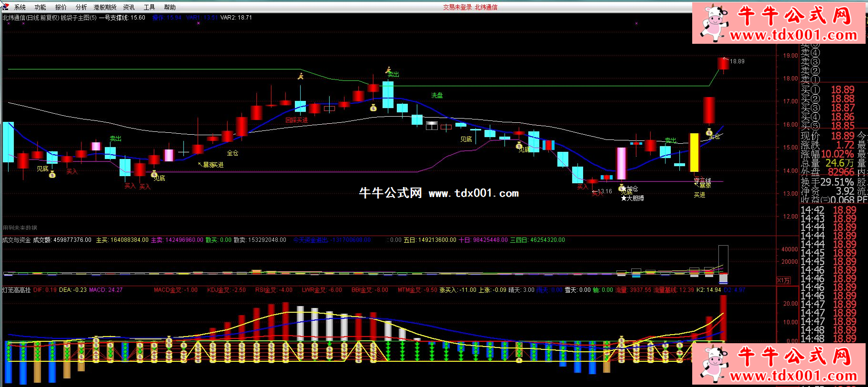The width and height of the screenshot is (868, 387).
Task: Click the app logo icon beside 系统
Action: click(x=5, y=7)
